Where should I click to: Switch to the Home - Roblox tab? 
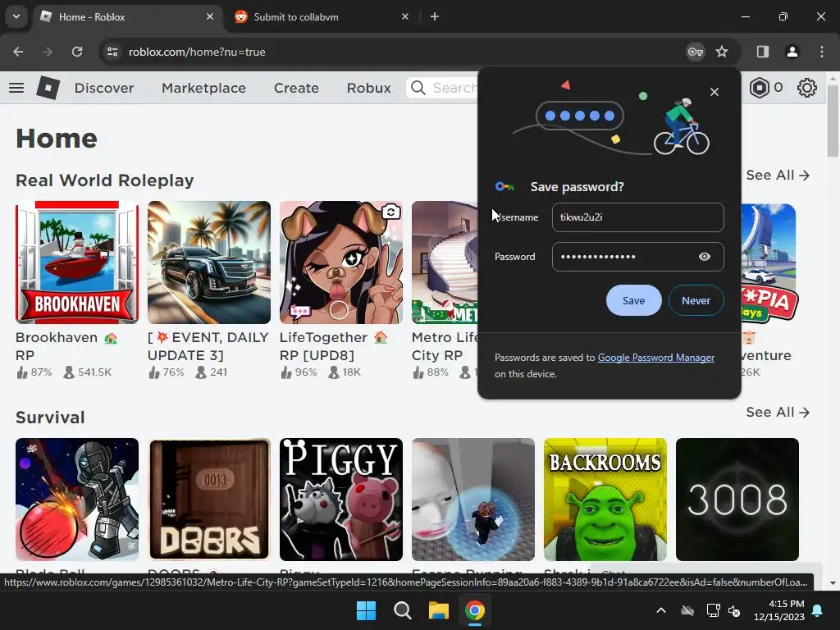128,16
